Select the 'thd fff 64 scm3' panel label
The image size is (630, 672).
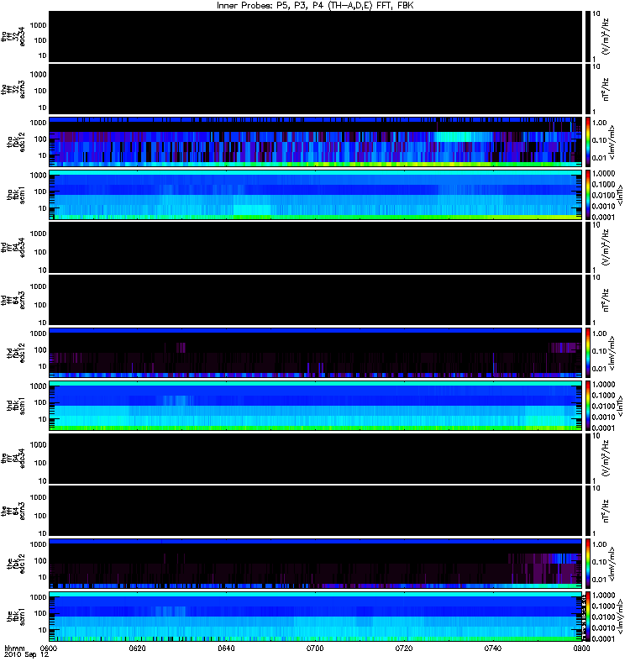point(13,301)
